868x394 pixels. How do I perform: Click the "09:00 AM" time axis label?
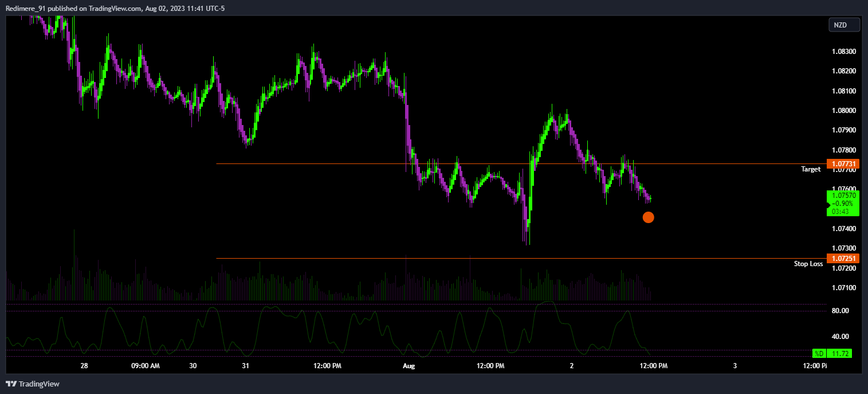coord(146,366)
